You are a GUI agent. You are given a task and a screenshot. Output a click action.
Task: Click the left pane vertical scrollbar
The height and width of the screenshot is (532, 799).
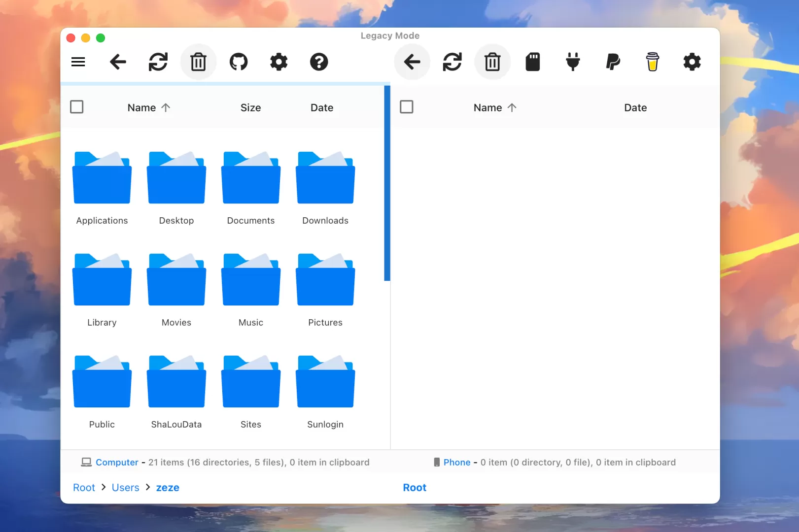click(x=387, y=183)
